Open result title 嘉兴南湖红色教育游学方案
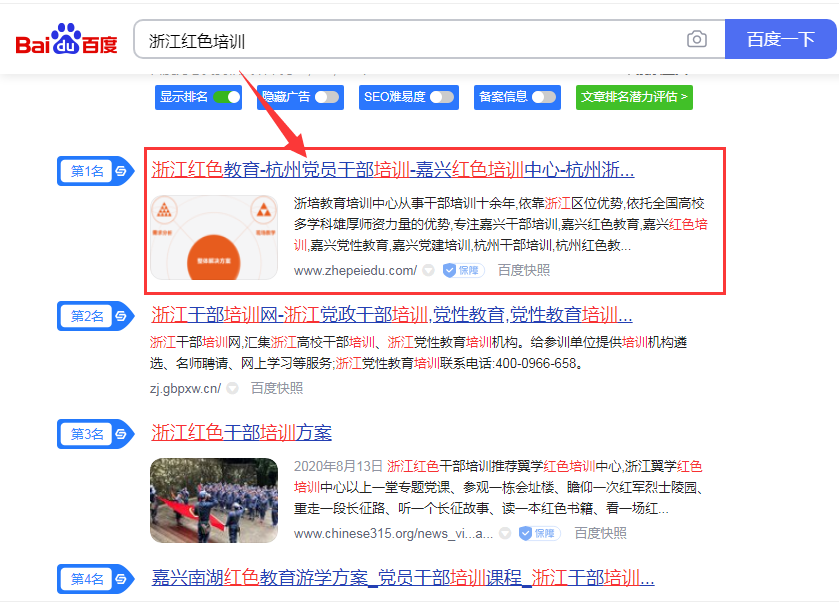The height and width of the screenshot is (606, 839). click(403, 578)
